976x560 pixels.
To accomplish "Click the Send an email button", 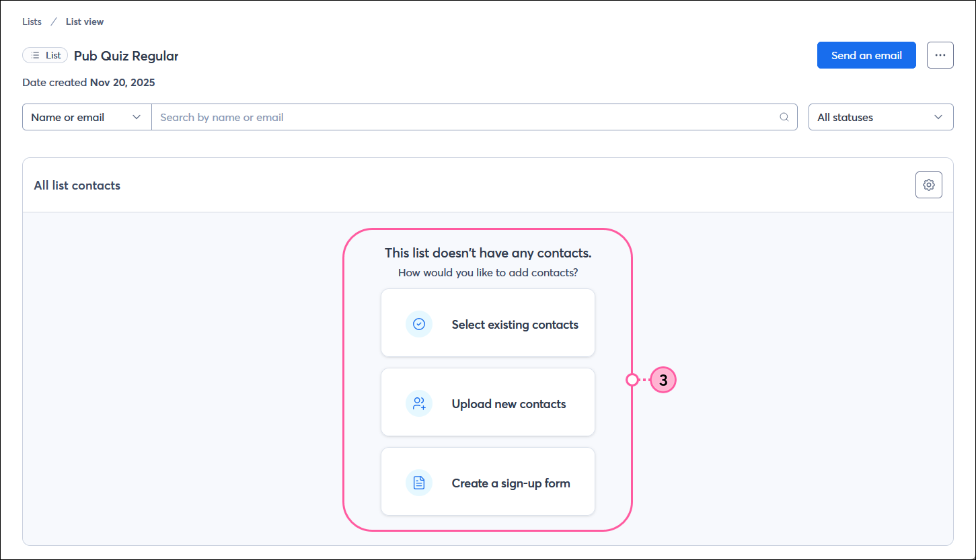I will point(866,55).
